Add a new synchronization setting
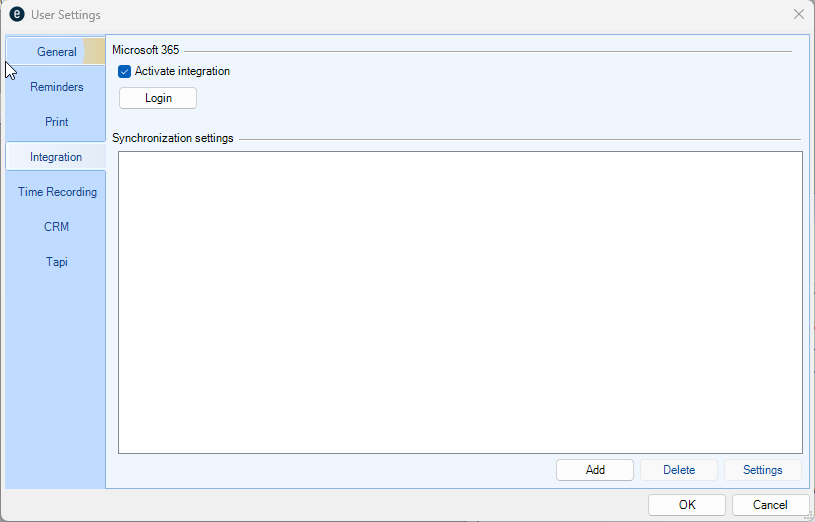The width and height of the screenshot is (815, 522). click(595, 470)
